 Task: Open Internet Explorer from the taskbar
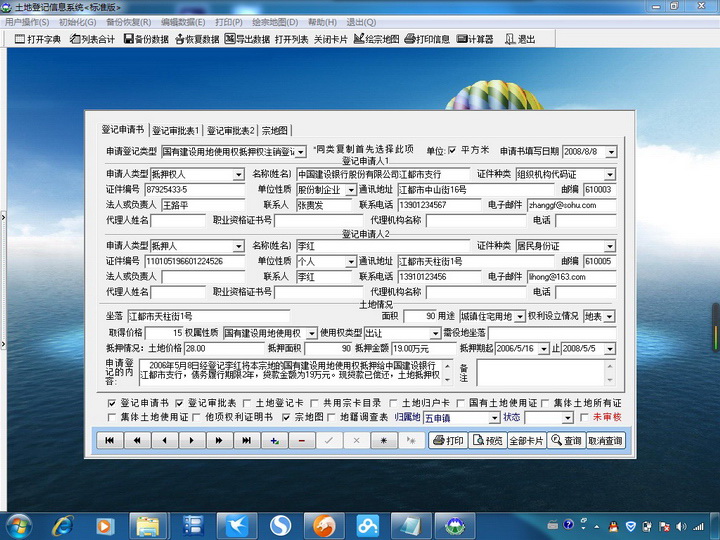62,526
